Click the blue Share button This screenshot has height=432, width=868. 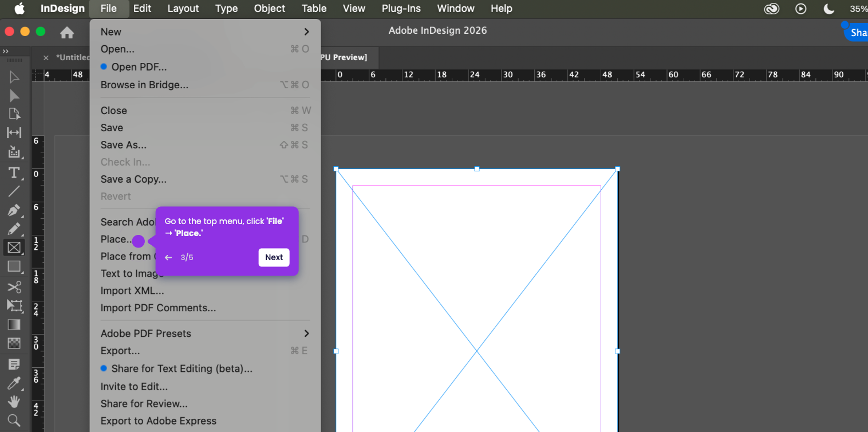pos(857,33)
